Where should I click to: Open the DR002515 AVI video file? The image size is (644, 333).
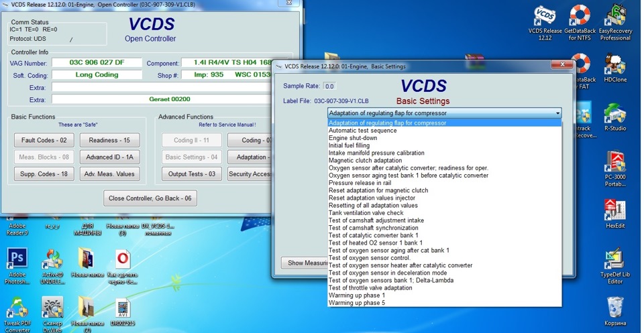(122, 312)
